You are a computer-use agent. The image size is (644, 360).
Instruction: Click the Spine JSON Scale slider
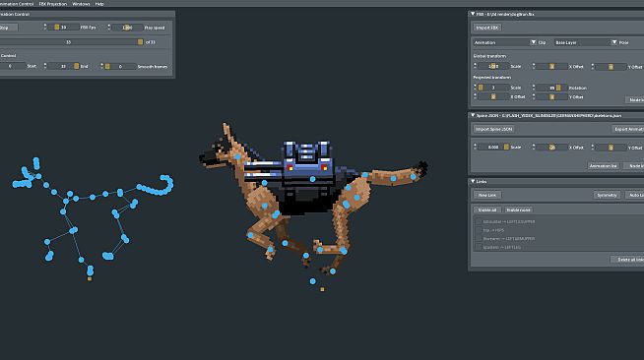click(493, 147)
